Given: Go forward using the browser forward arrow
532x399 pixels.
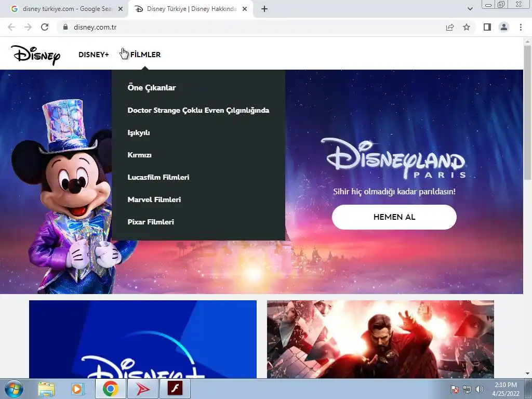Looking at the screenshot, I should click(28, 27).
